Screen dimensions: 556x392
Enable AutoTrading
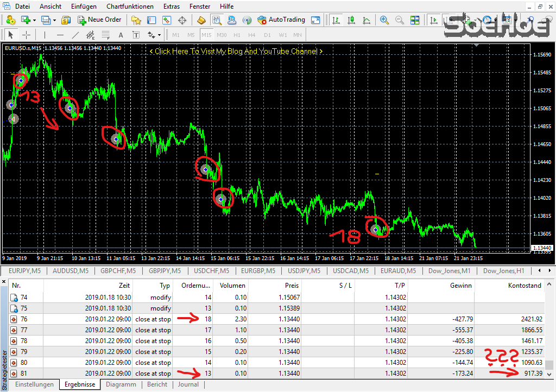coord(281,20)
